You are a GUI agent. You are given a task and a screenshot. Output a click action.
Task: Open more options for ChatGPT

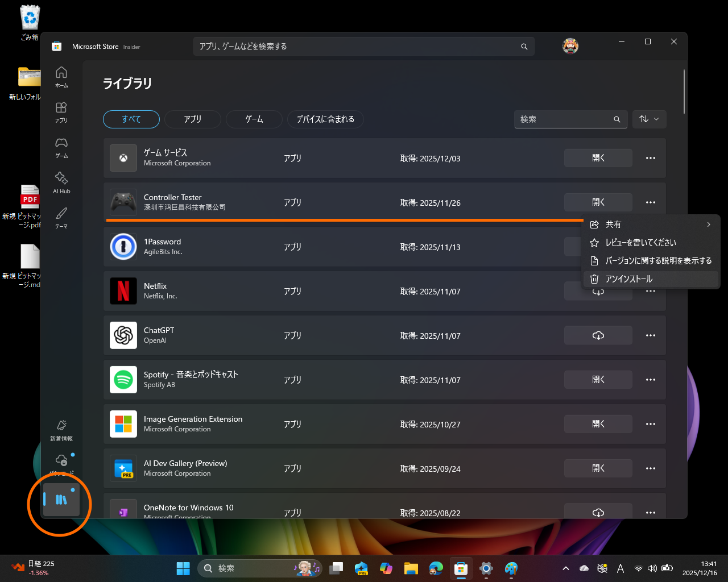click(x=651, y=335)
